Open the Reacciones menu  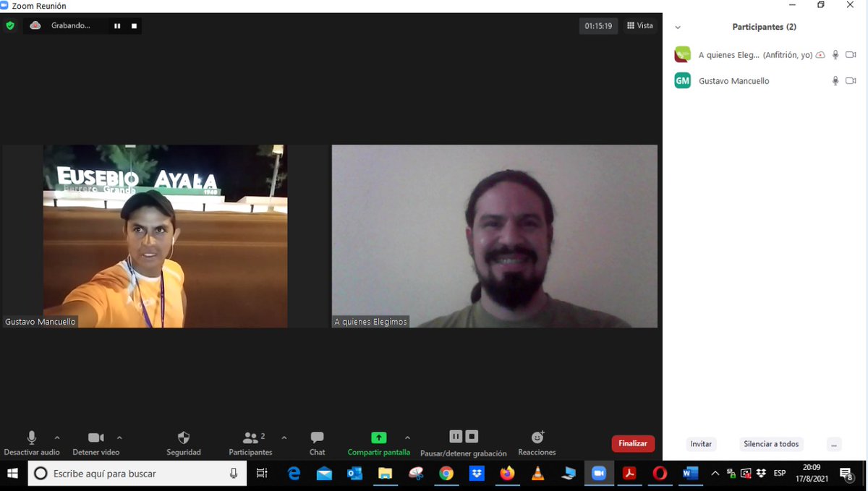pyautogui.click(x=537, y=443)
